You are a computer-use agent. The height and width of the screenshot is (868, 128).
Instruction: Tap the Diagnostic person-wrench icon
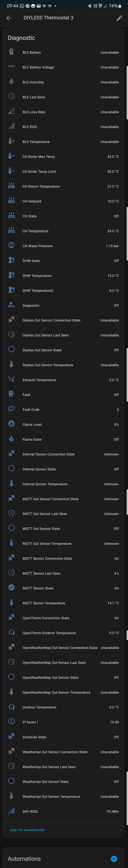11,305
